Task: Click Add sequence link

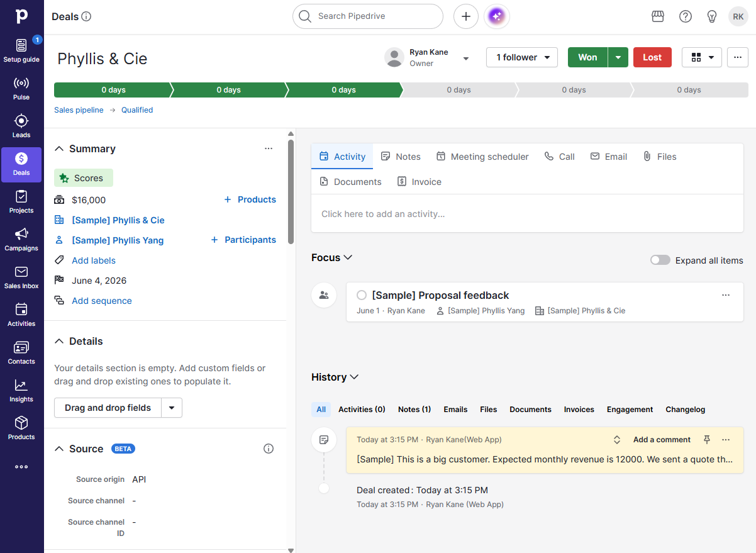Action: pyautogui.click(x=102, y=301)
